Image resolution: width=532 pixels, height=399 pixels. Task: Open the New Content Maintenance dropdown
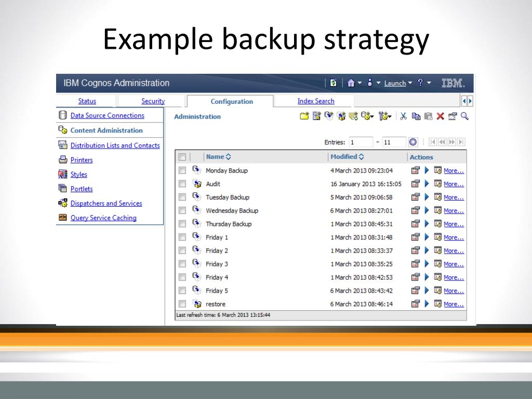tap(367, 116)
